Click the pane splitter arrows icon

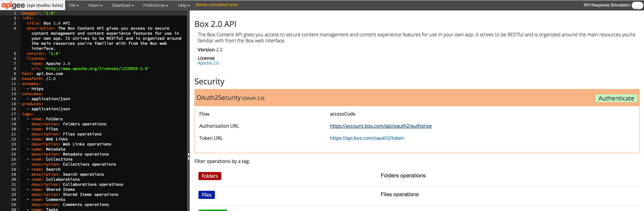(189, 156)
